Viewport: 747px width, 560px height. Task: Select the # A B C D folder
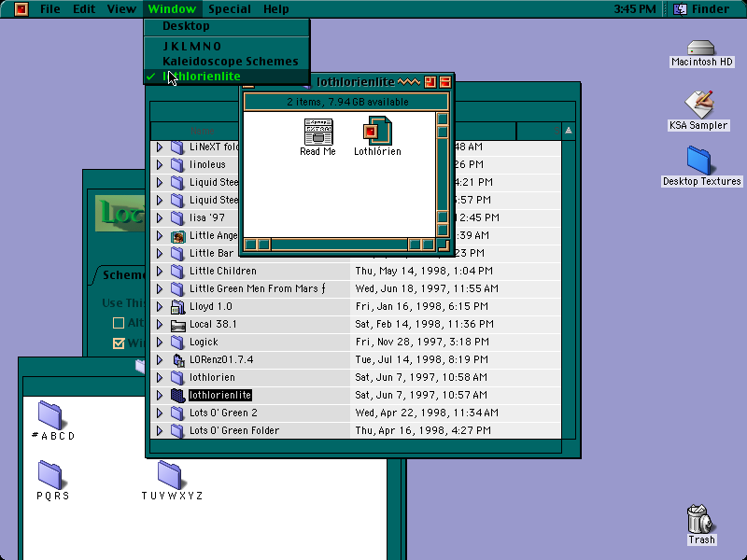click(x=50, y=415)
